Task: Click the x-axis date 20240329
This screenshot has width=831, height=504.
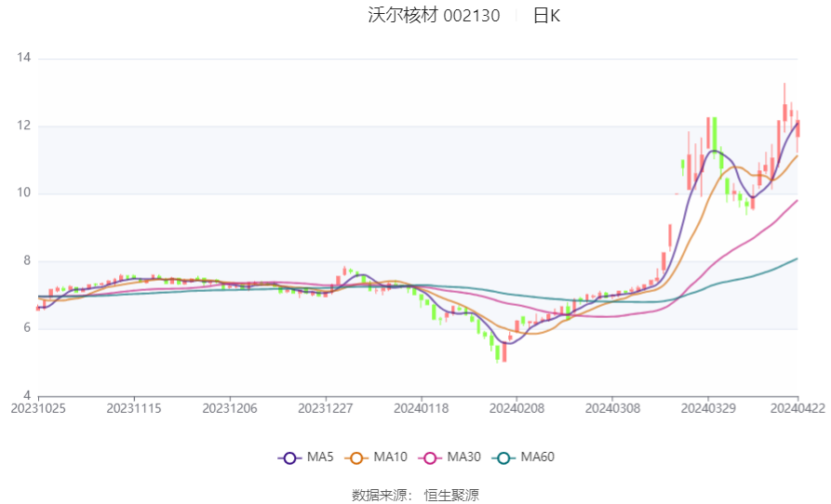Action: click(x=708, y=409)
